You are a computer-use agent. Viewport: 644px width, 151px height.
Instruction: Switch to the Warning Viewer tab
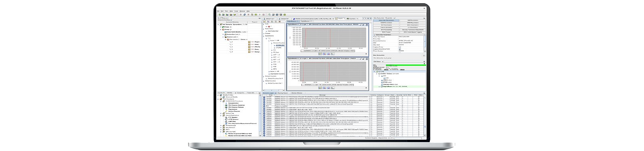[x=283, y=93]
